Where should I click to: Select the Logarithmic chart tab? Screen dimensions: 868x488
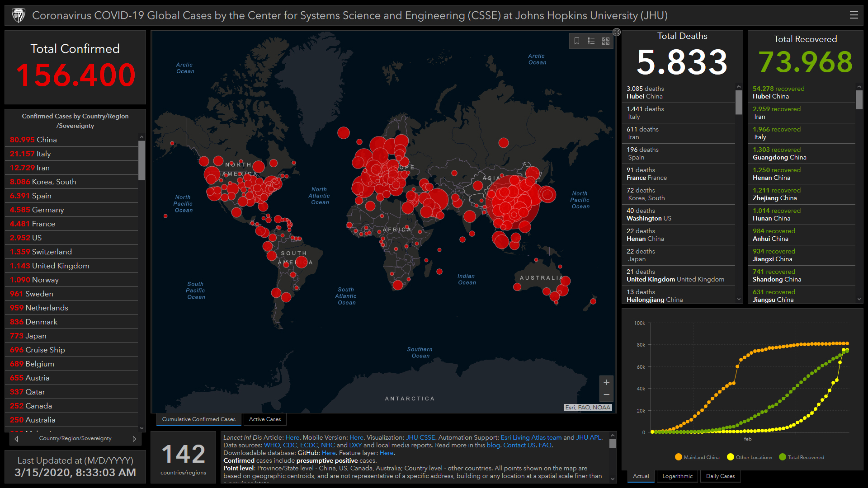point(677,476)
